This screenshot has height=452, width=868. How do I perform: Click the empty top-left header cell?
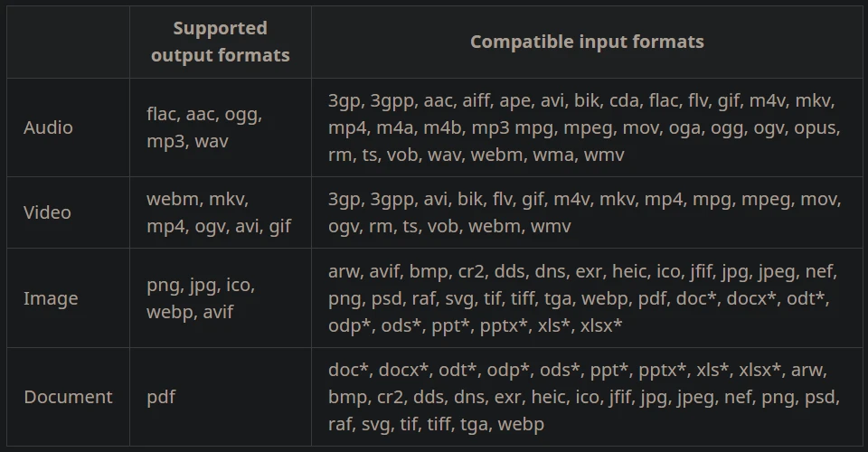click(68, 42)
